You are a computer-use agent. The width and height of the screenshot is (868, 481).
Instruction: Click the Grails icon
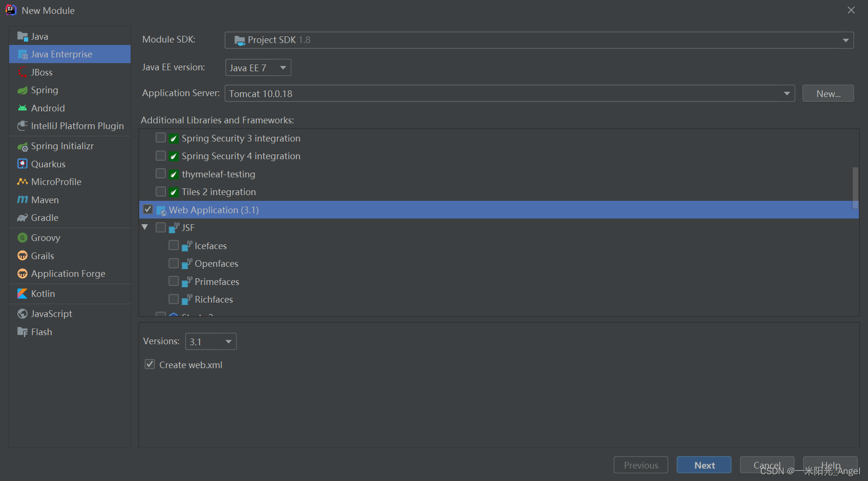pos(22,256)
